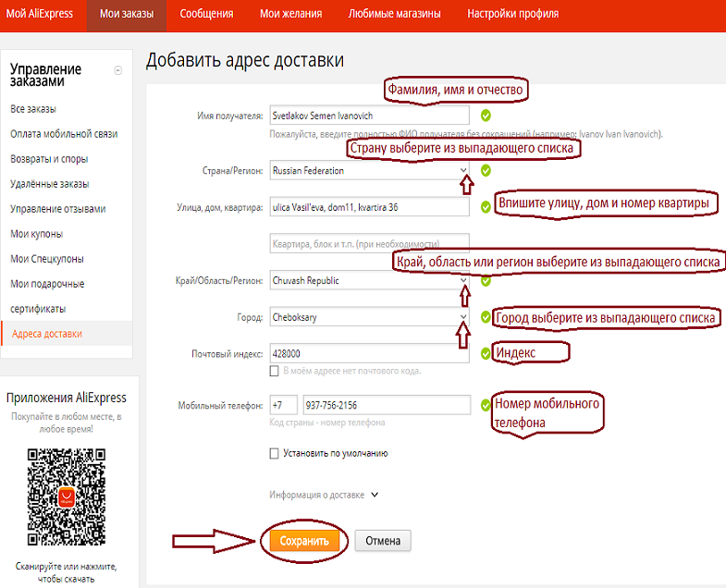The width and height of the screenshot is (726, 588).
Task: Click the Отмена button
Action: coord(383,541)
